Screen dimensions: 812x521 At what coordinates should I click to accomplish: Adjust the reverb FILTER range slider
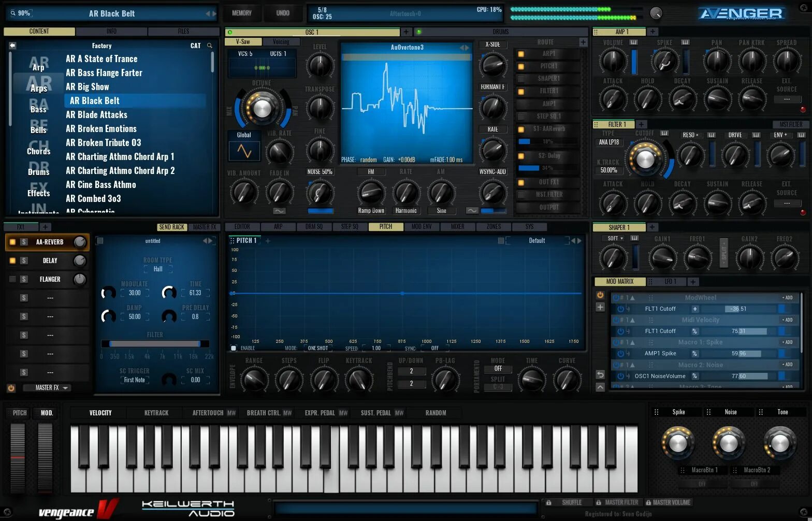click(155, 344)
